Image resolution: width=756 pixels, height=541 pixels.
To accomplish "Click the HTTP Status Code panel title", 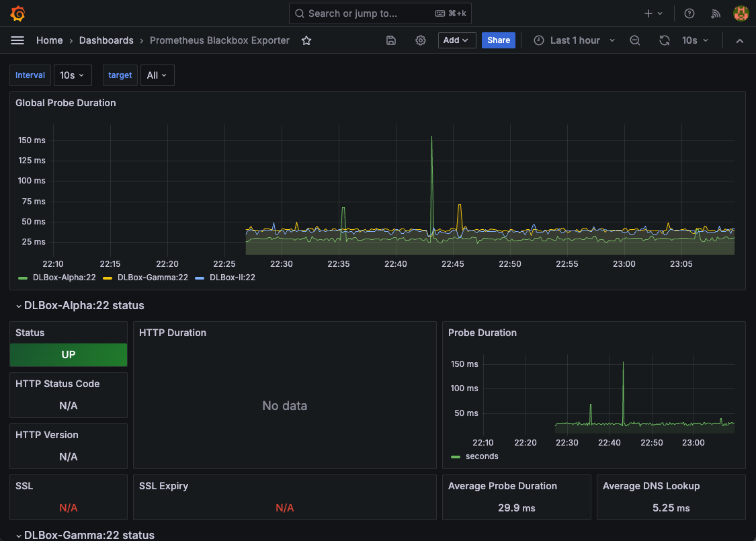I will point(57,384).
